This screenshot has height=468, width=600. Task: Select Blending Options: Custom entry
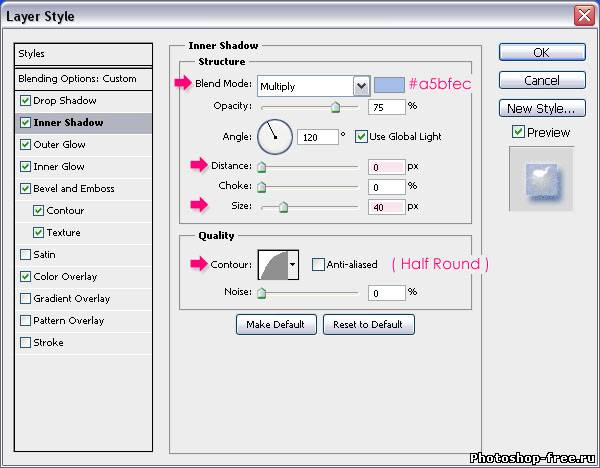pyautogui.click(x=77, y=79)
